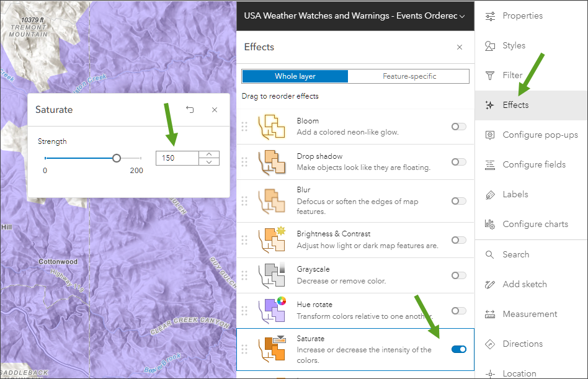The height and width of the screenshot is (379, 588).
Task: Open Configure pop-ups icon
Action: pyautogui.click(x=490, y=135)
